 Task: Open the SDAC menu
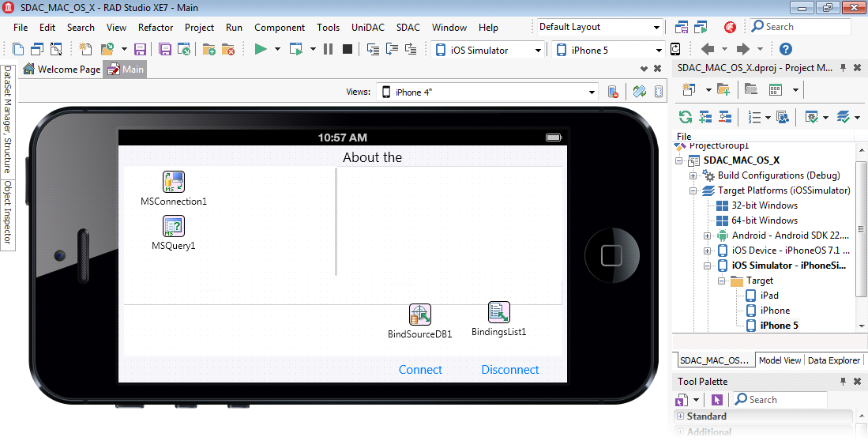pyautogui.click(x=408, y=27)
